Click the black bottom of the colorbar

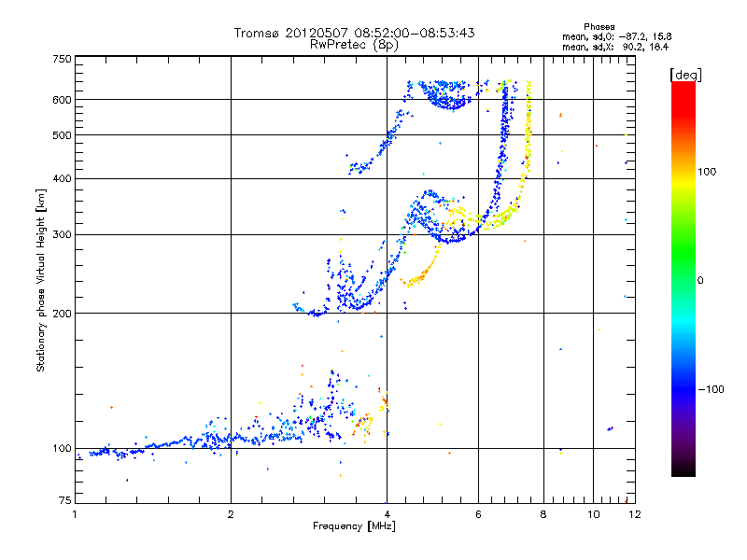pos(684,470)
